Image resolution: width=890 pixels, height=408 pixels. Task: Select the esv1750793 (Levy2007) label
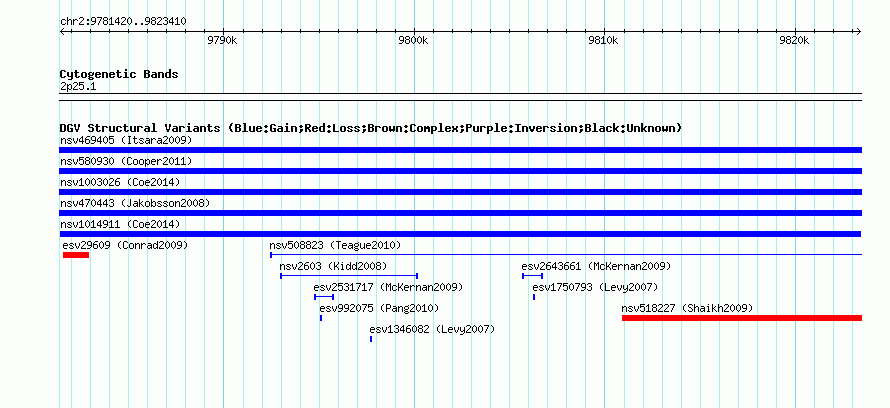click(x=595, y=288)
